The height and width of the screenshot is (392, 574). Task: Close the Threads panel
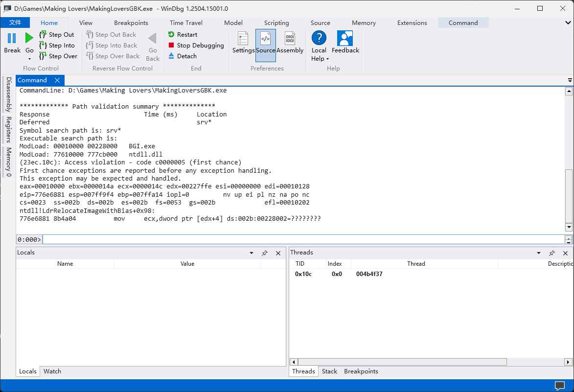[x=565, y=253]
